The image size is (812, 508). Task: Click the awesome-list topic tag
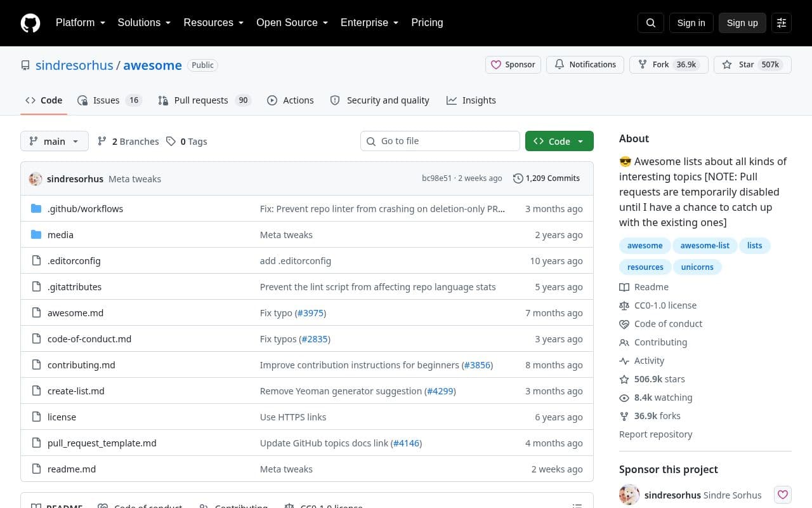pyautogui.click(x=705, y=246)
